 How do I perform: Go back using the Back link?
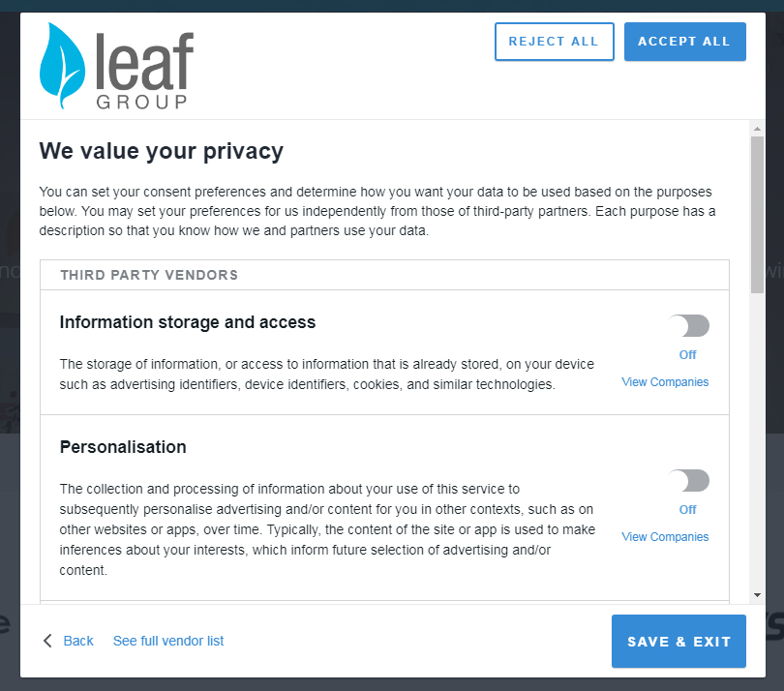coord(78,641)
